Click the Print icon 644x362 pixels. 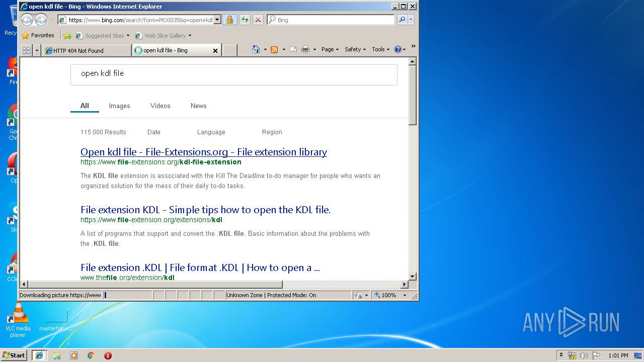pos(305,49)
